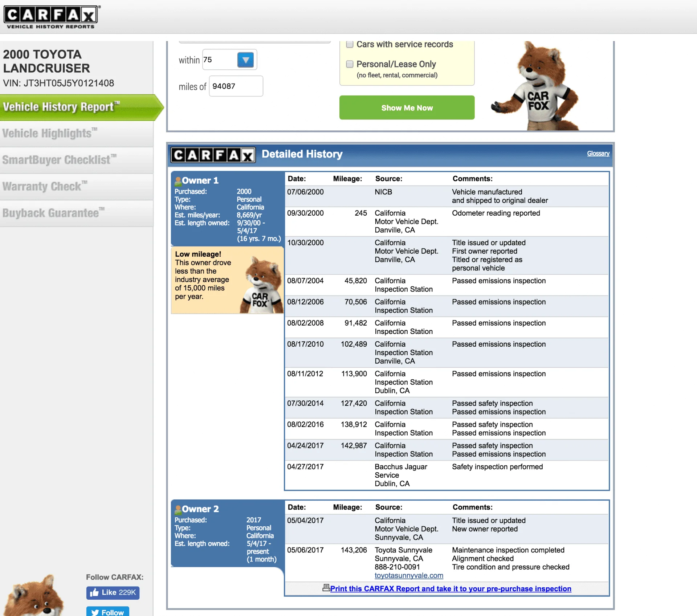Click the 08/12/2006 date entry
697x616 pixels.
(x=305, y=302)
